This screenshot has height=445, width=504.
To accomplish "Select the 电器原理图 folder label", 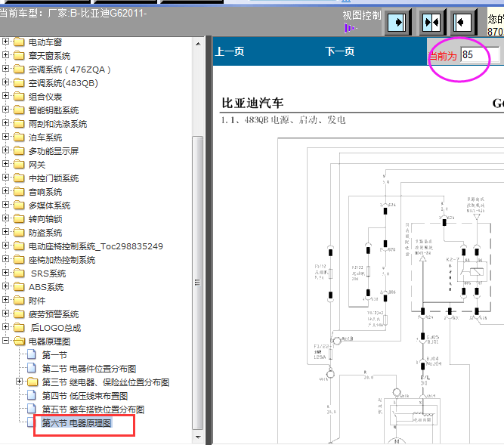I will (50, 341).
